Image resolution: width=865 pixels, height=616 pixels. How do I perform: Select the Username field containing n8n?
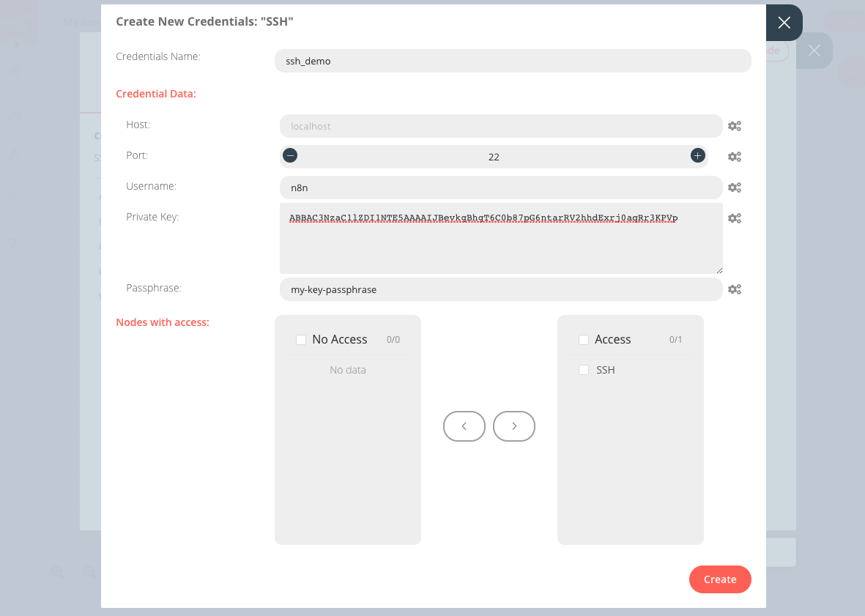pyautogui.click(x=500, y=188)
